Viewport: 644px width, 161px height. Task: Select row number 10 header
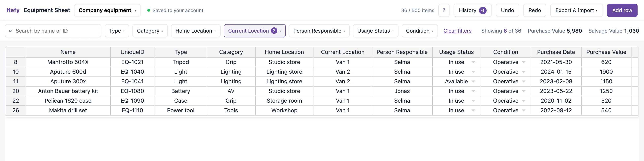tap(16, 72)
